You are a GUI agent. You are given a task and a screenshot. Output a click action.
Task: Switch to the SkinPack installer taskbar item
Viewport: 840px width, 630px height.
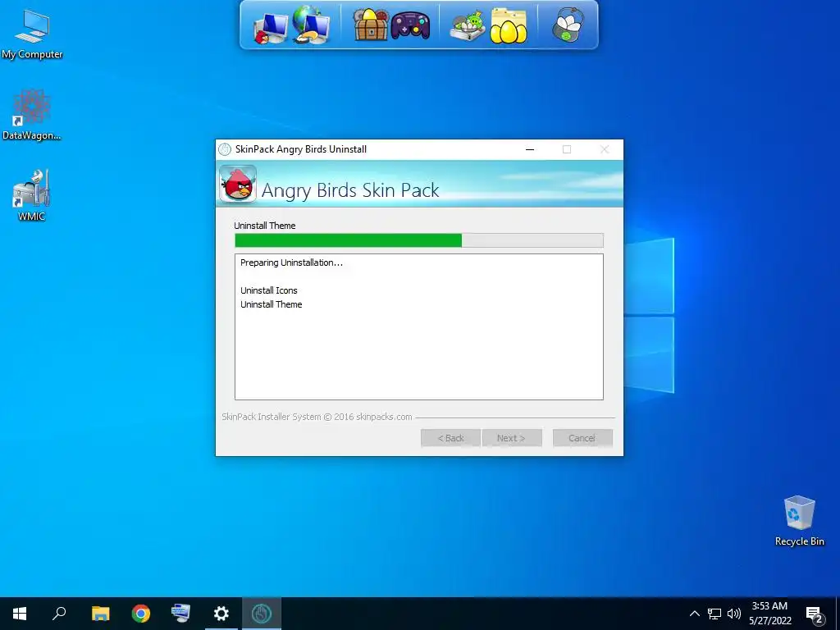262,614
